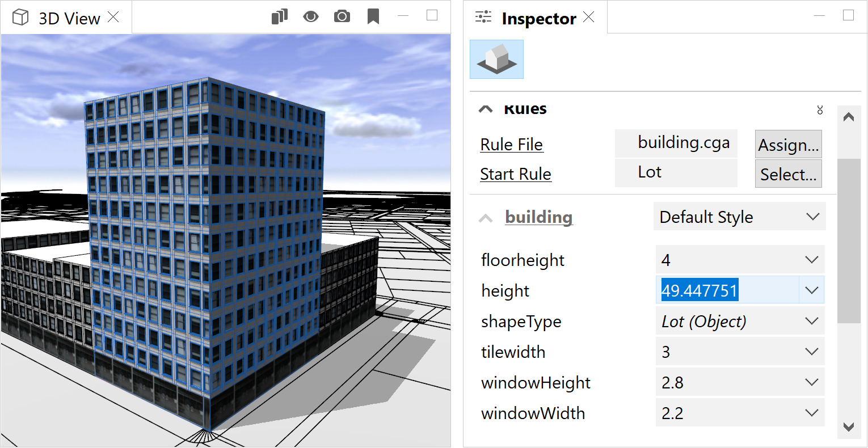Collapse the building attributes section
This screenshot has height=448, width=868.
point(486,218)
